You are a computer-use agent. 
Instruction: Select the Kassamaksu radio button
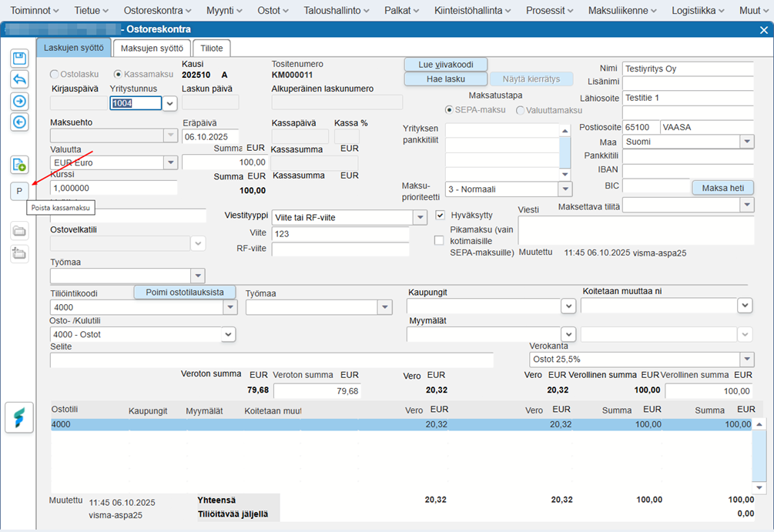point(119,75)
